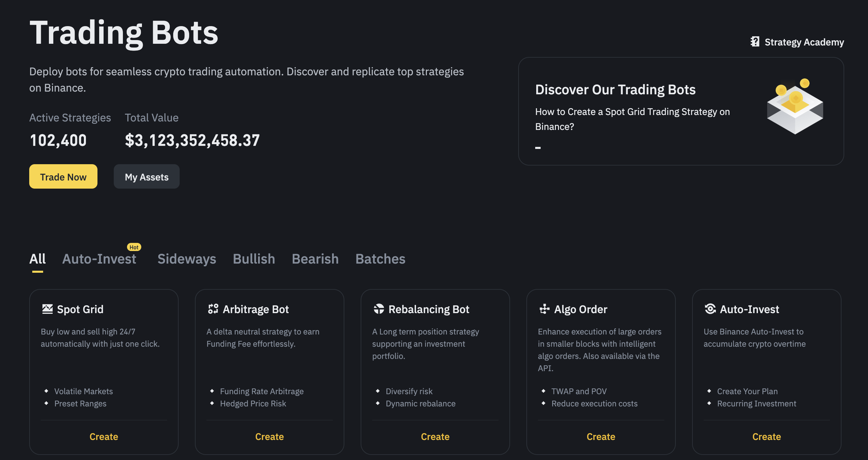The height and width of the screenshot is (460, 868).
Task: Click the Trade Now button
Action: [63, 177]
